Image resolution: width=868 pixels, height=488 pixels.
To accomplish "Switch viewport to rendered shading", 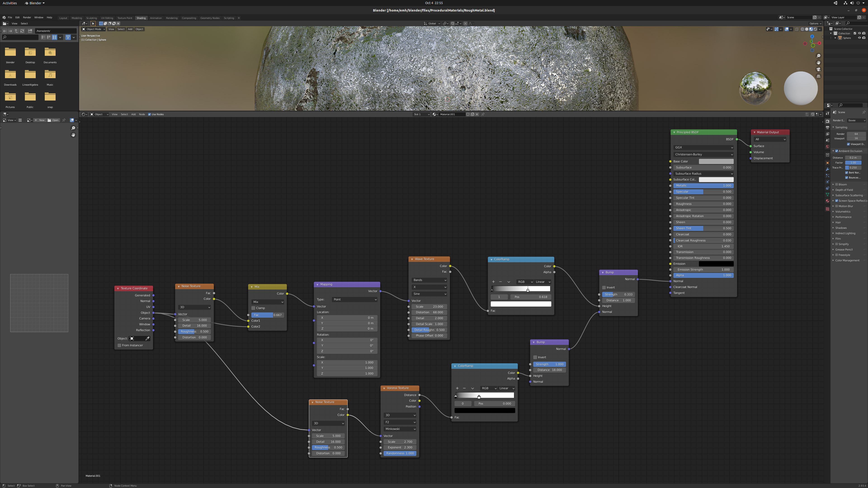I will pos(815,29).
